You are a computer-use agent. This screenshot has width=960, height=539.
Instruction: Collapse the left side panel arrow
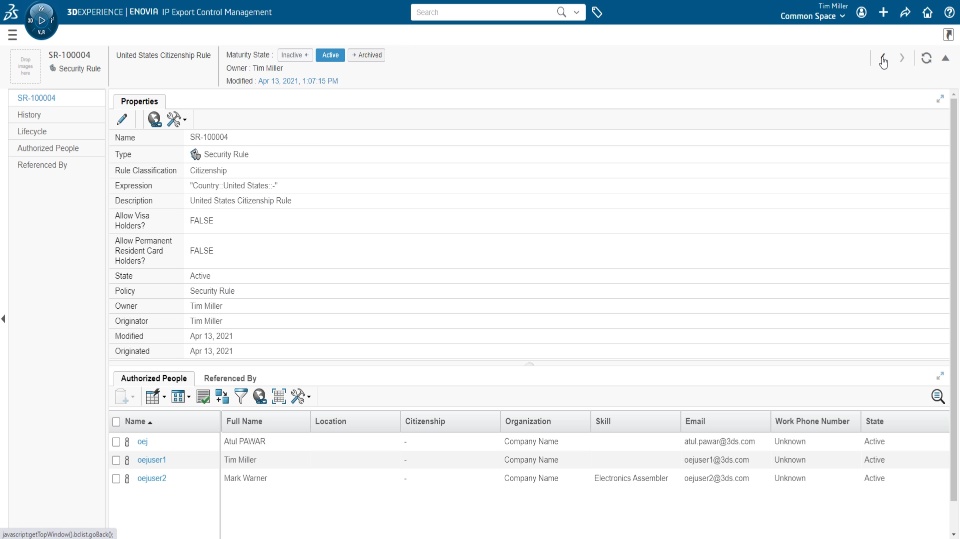point(4,318)
